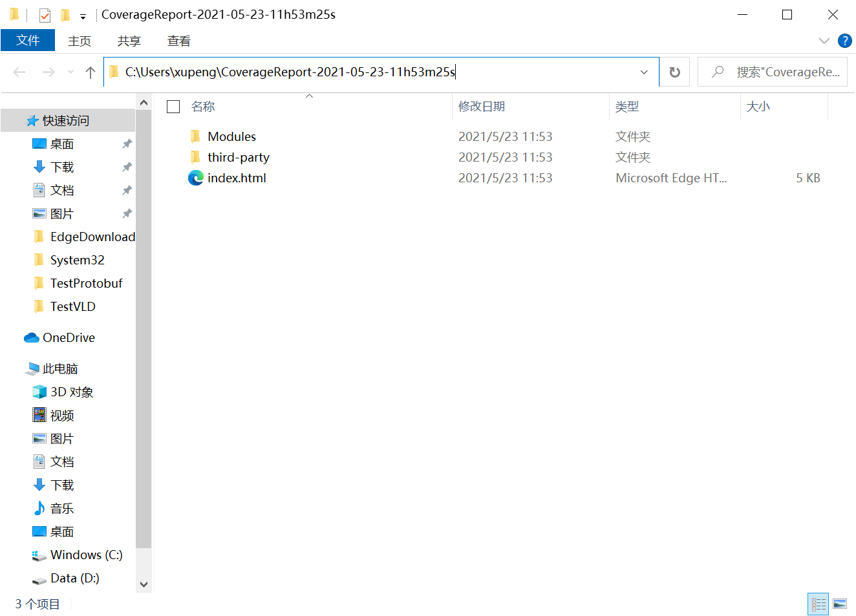Click the back navigation arrow
The height and width of the screenshot is (616, 856).
(x=19, y=72)
